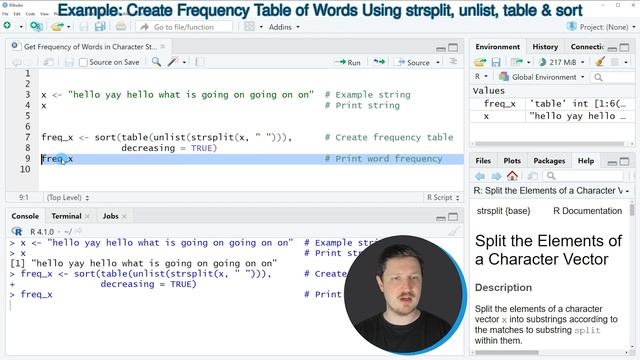Click the Re-run previous code icon
This screenshot has height=360, width=640.
pos(379,62)
